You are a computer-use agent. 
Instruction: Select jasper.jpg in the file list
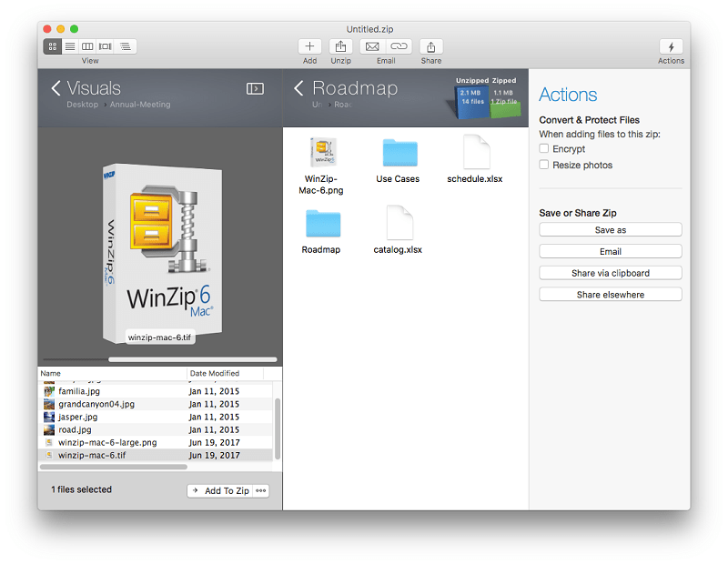156,417
